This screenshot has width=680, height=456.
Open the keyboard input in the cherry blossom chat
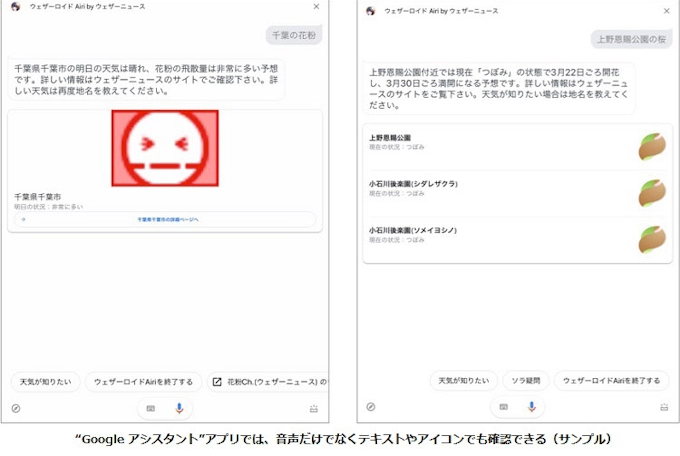pos(503,408)
